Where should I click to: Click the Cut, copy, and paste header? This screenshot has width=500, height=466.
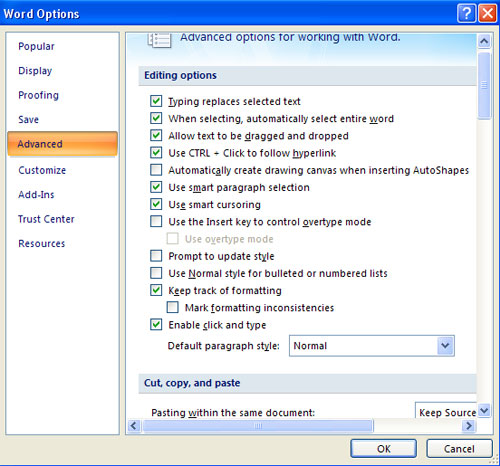(x=307, y=383)
